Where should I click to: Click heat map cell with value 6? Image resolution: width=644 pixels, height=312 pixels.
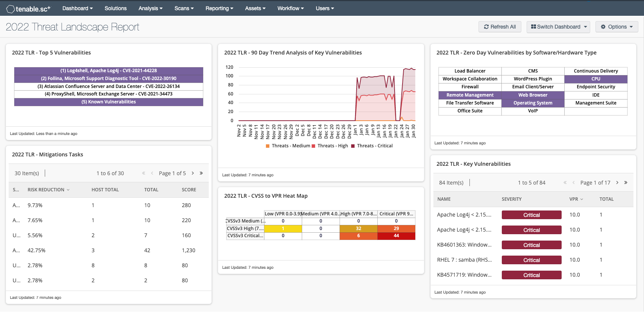[358, 236]
